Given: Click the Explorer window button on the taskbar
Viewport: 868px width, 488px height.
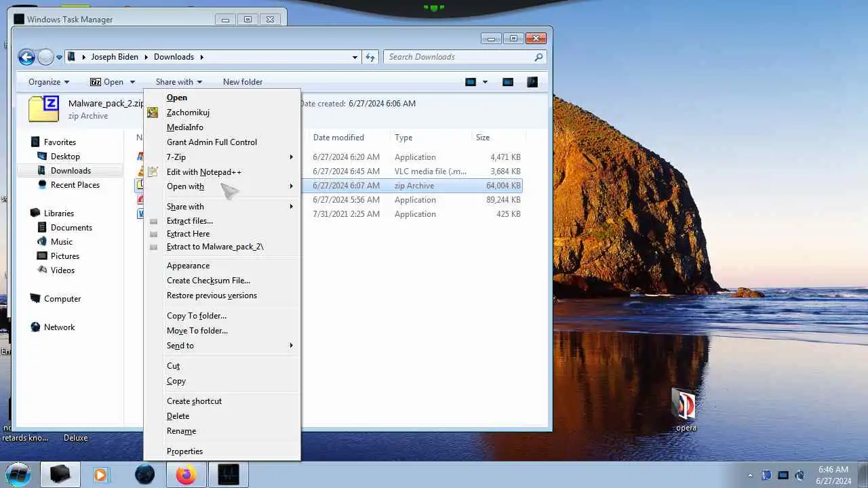Looking at the screenshot, I should [60, 474].
